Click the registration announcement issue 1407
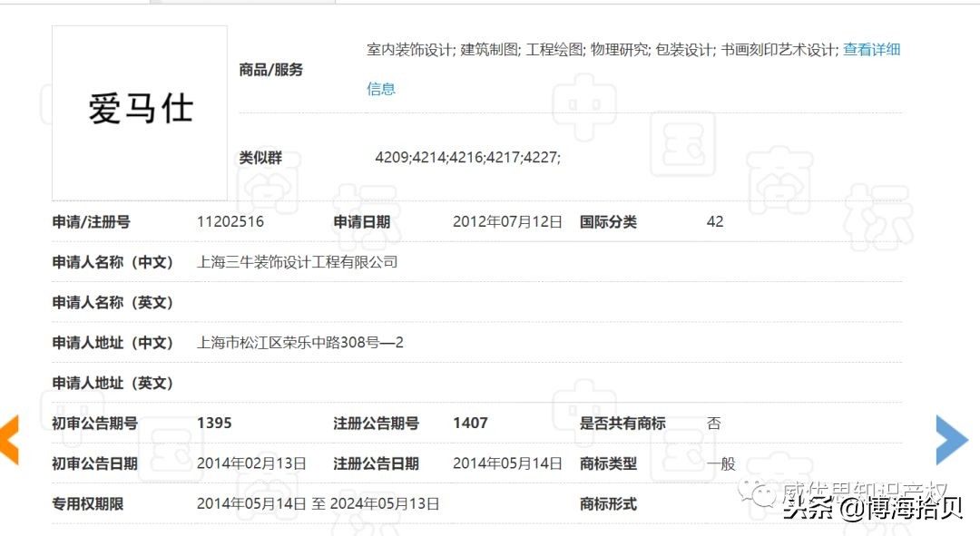 point(470,424)
